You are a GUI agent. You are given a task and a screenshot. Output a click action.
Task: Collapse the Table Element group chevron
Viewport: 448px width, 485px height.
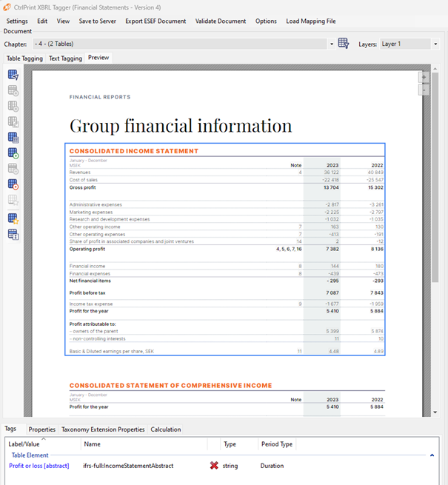click(432, 455)
